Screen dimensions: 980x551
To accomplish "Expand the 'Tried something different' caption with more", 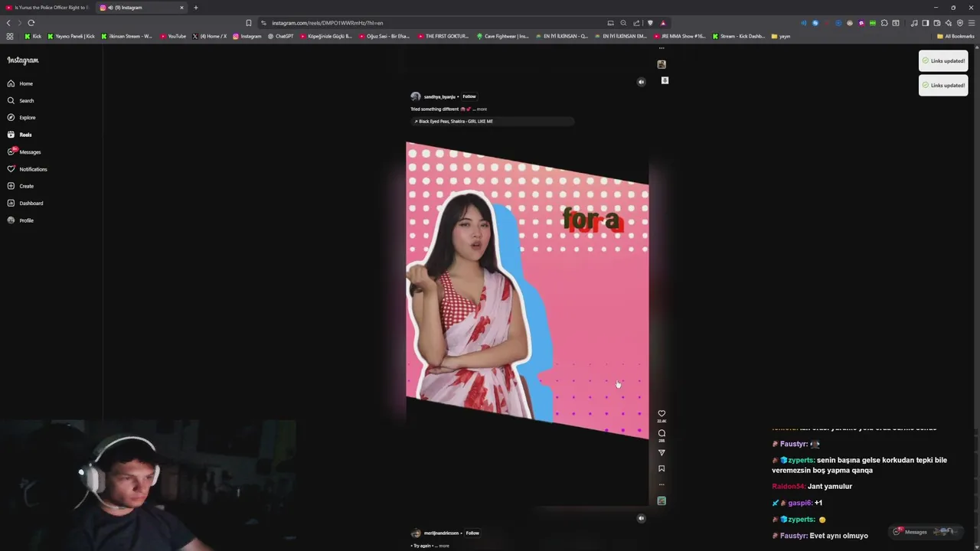I will point(482,109).
